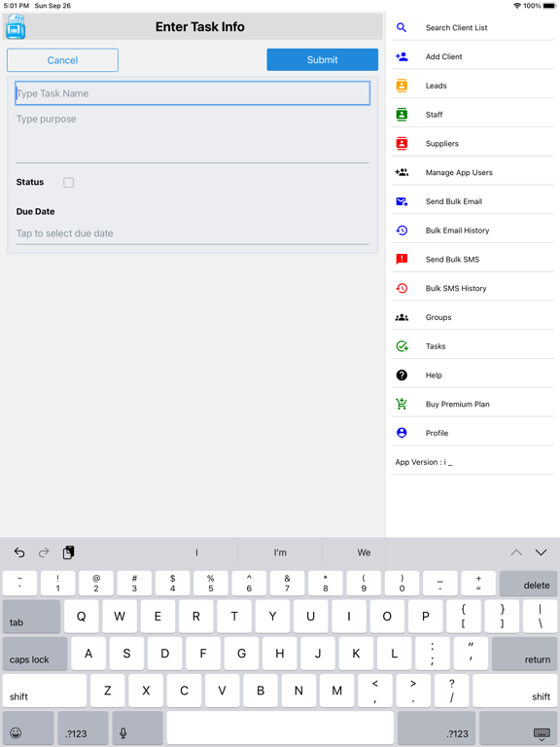Open the Bulk Email History label
The height and width of the screenshot is (747, 560).
pyautogui.click(x=457, y=231)
